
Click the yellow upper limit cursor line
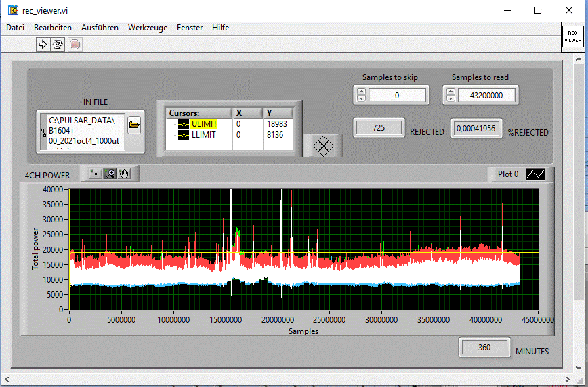click(x=303, y=252)
